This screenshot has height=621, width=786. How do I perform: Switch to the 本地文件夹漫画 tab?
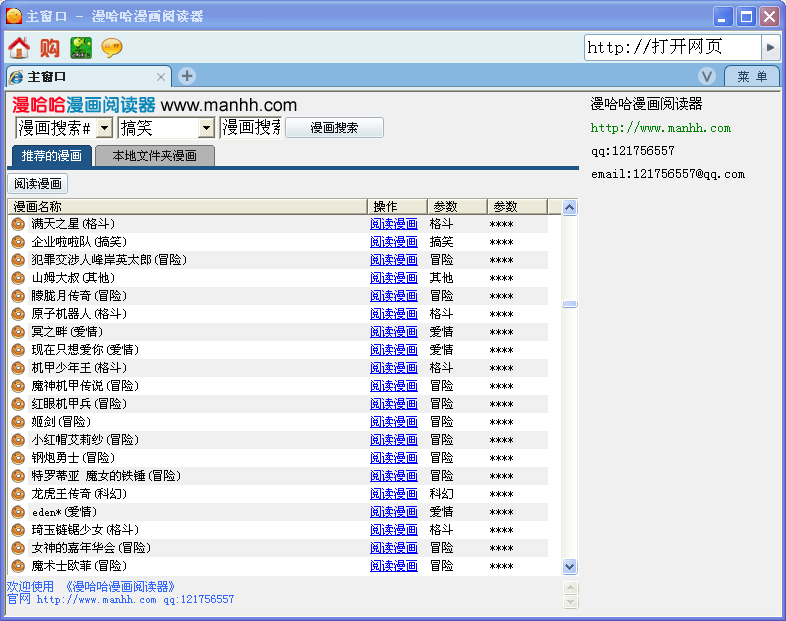coord(154,156)
